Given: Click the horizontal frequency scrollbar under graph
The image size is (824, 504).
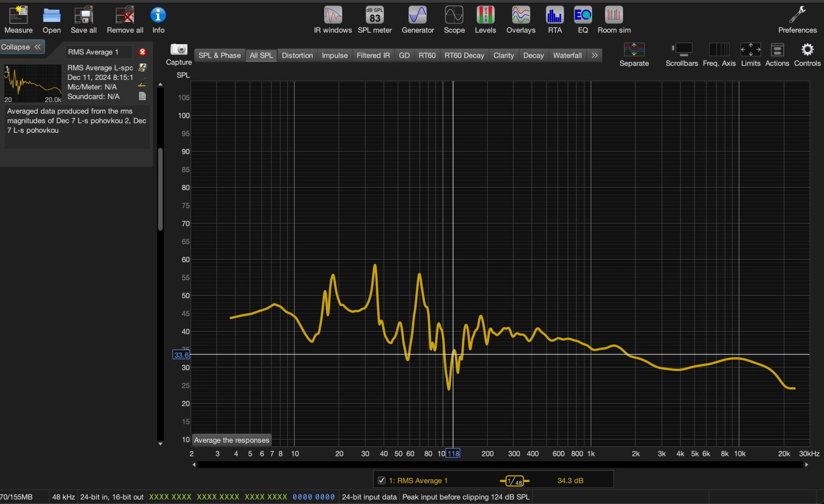Looking at the screenshot, I should coord(499,465).
